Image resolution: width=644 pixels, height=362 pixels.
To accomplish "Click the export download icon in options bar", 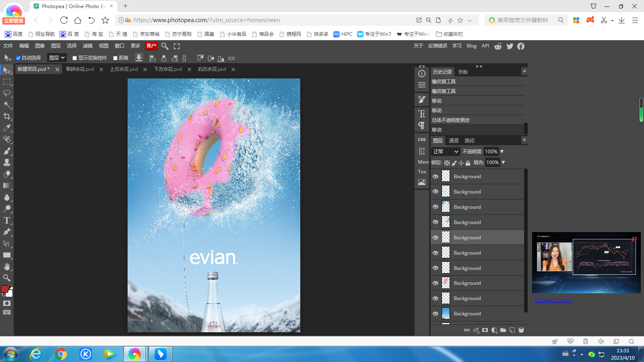I will click(139, 58).
